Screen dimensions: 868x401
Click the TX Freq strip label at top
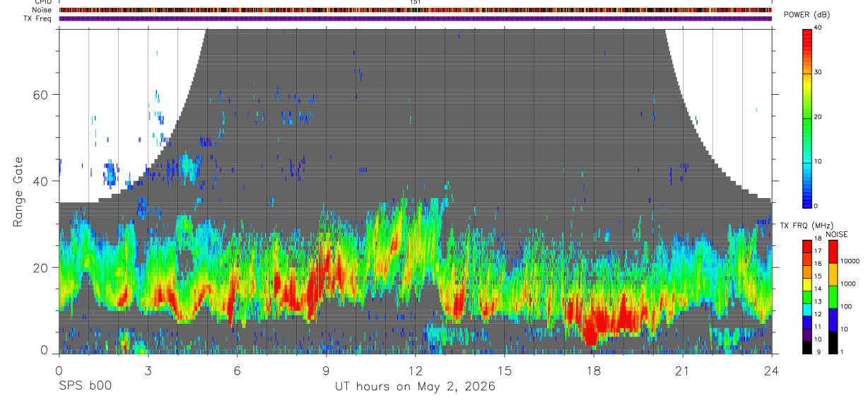tap(37, 18)
